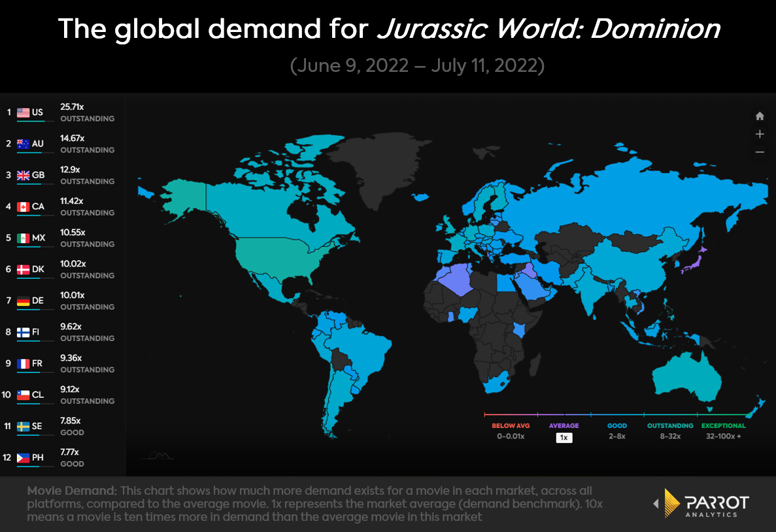Click the date range subtitle
Screen dimensions: 776x532
(417, 65)
